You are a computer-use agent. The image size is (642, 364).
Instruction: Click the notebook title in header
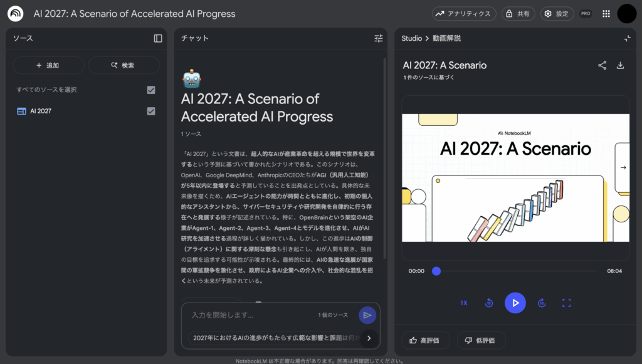pos(134,14)
